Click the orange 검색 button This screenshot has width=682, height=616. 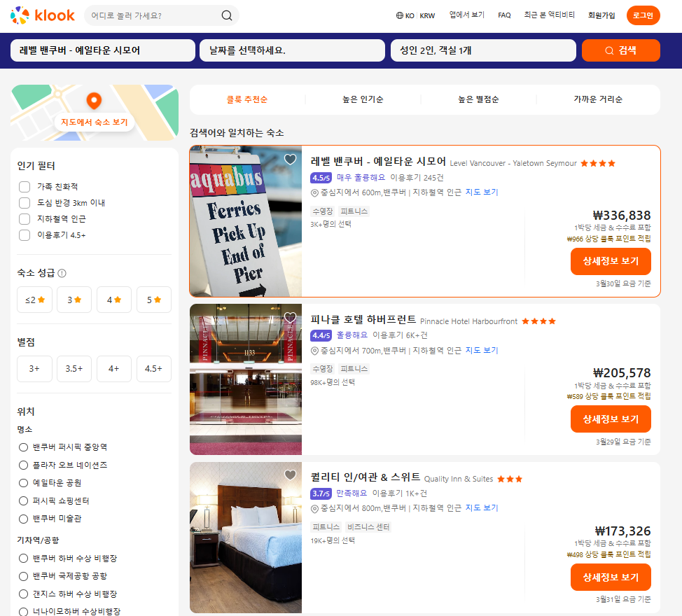pos(620,50)
